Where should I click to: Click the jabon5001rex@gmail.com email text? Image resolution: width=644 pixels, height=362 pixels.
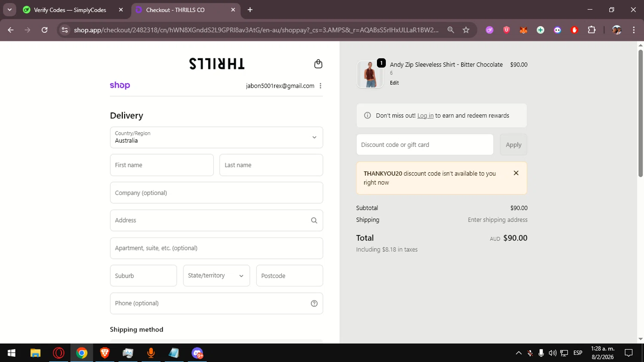coord(280,86)
